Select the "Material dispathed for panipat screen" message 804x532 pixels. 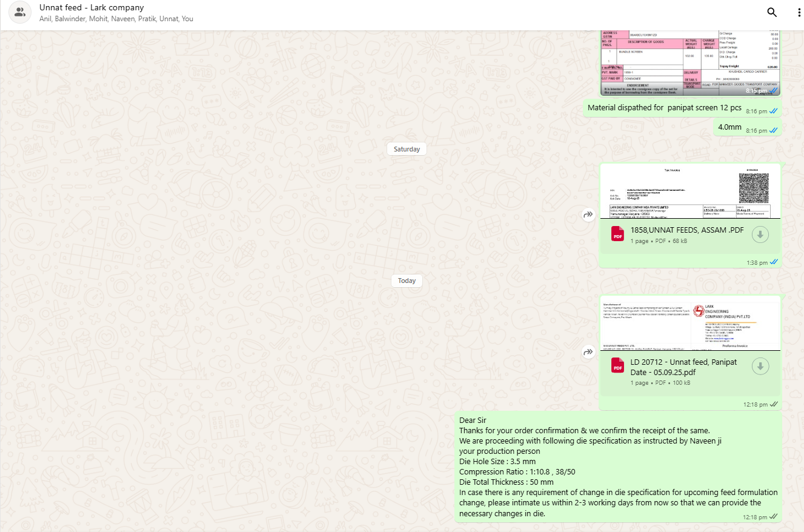[664, 108]
